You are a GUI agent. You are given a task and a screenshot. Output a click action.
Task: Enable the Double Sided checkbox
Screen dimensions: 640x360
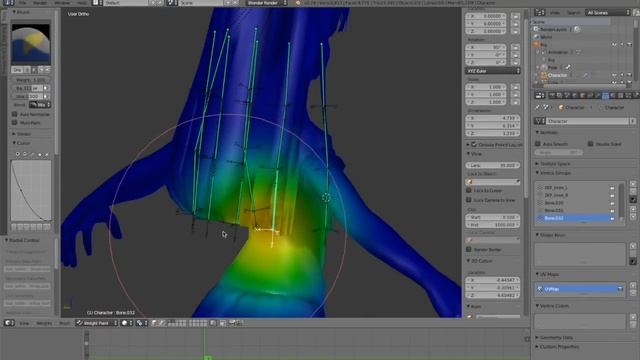pyautogui.click(x=591, y=144)
